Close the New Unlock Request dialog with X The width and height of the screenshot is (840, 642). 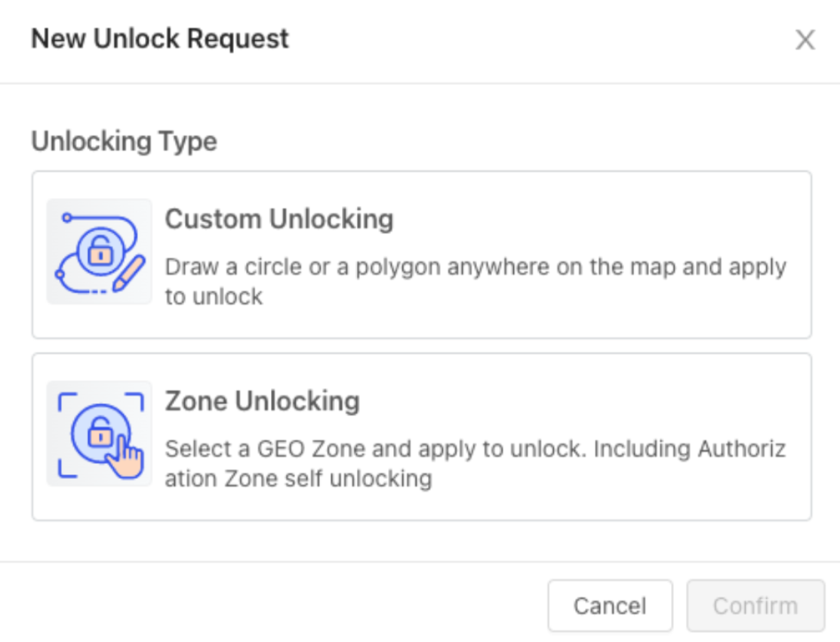pyautogui.click(x=805, y=40)
